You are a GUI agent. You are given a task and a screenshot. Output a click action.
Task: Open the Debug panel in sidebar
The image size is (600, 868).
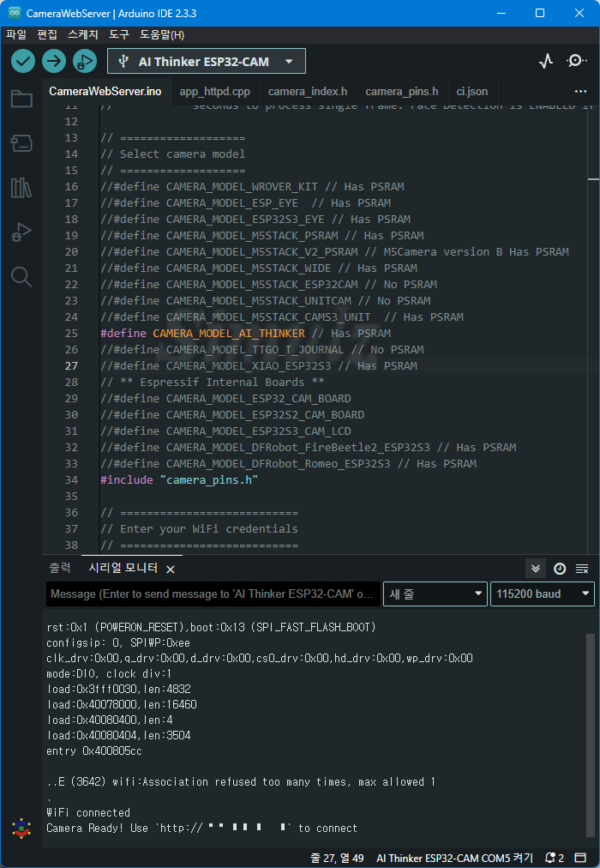click(x=21, y=232)
